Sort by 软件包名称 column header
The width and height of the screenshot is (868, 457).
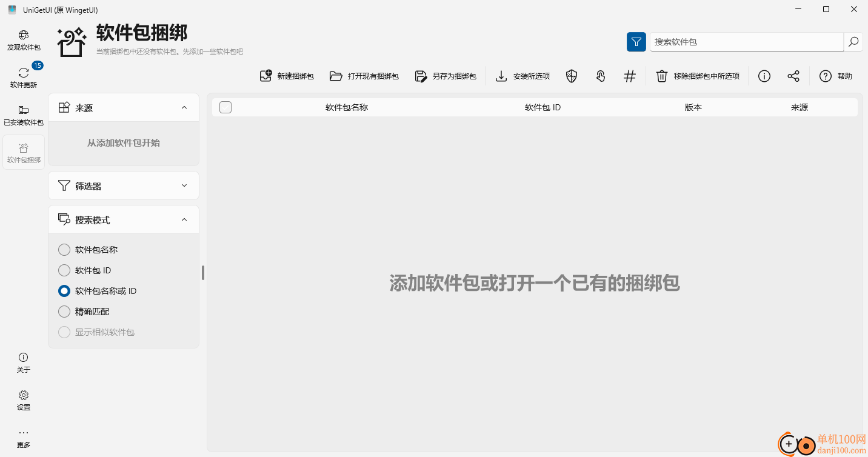pyautogui.click(x=347, y=107)
